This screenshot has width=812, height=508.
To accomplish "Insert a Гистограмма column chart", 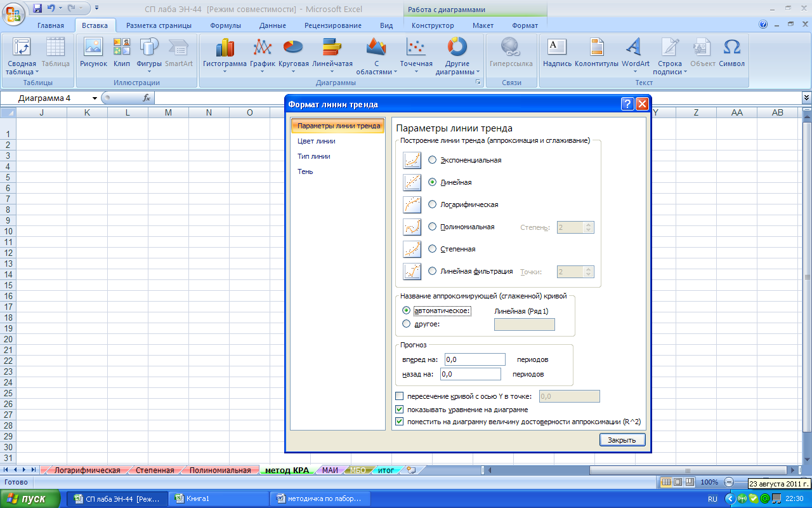I will [225, 56].
